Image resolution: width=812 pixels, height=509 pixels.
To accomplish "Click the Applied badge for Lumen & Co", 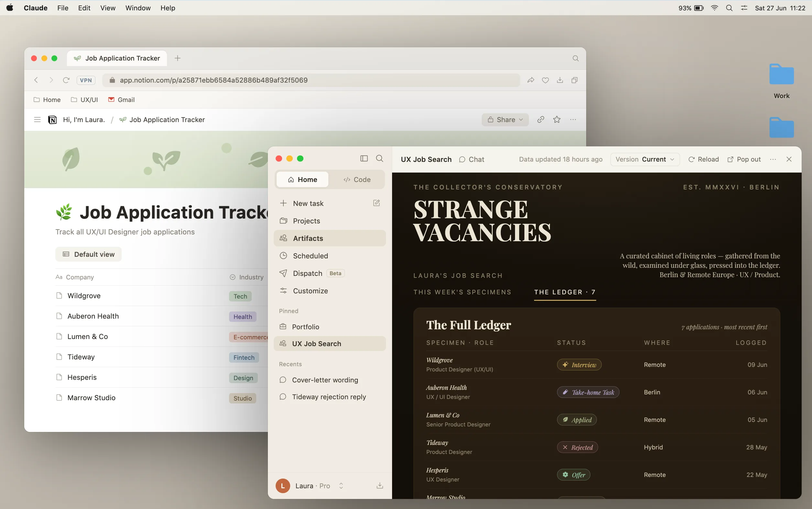I will (x=577, y=420).
